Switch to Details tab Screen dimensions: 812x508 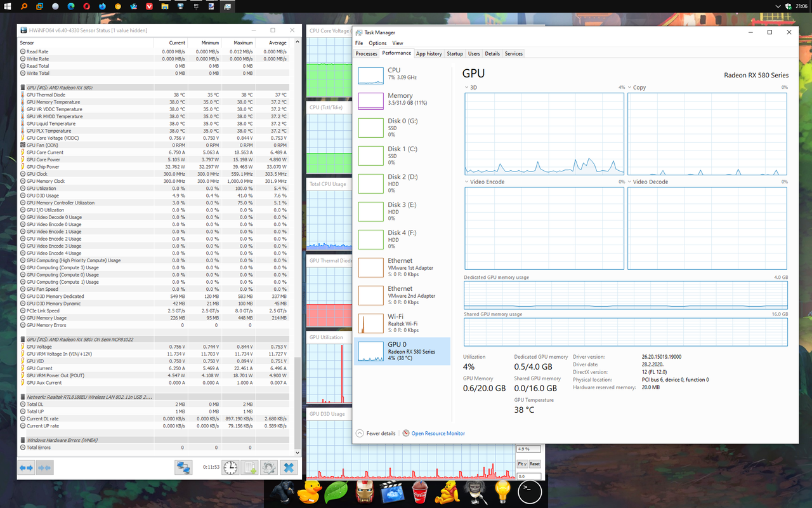coord(492,53)
